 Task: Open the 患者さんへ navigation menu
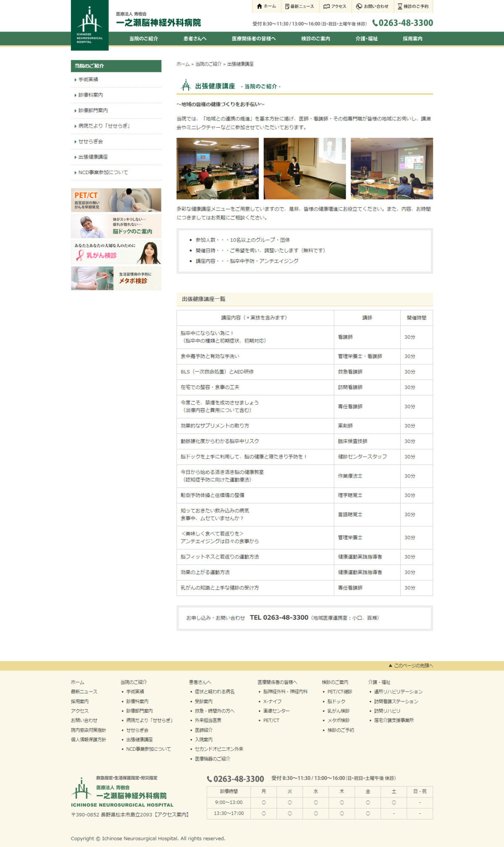click(x=195, y=39)
